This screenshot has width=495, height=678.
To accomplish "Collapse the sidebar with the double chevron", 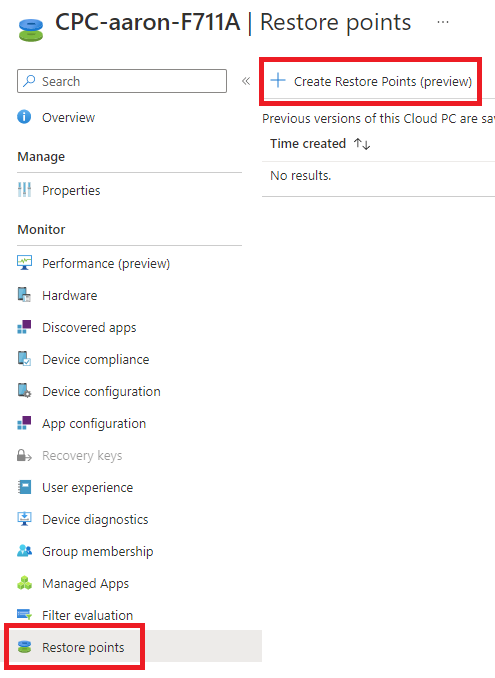I will (x=246, y=81).
